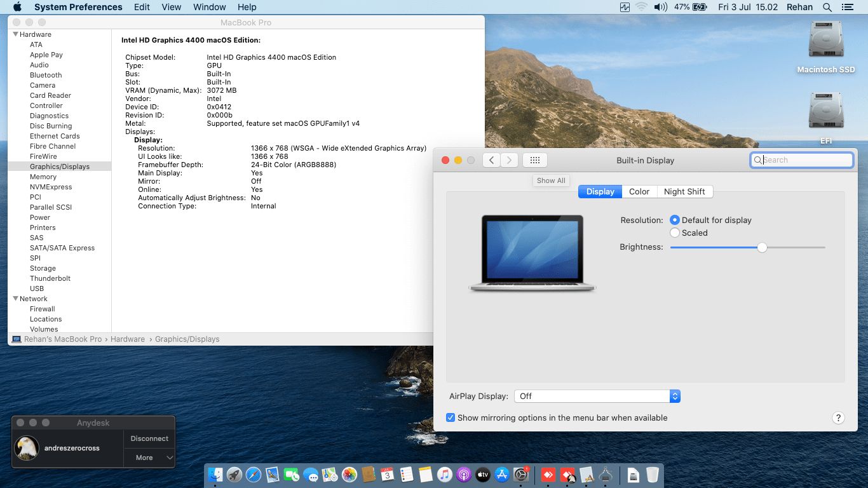Collapse the Hardware tree section

[16, 34]
